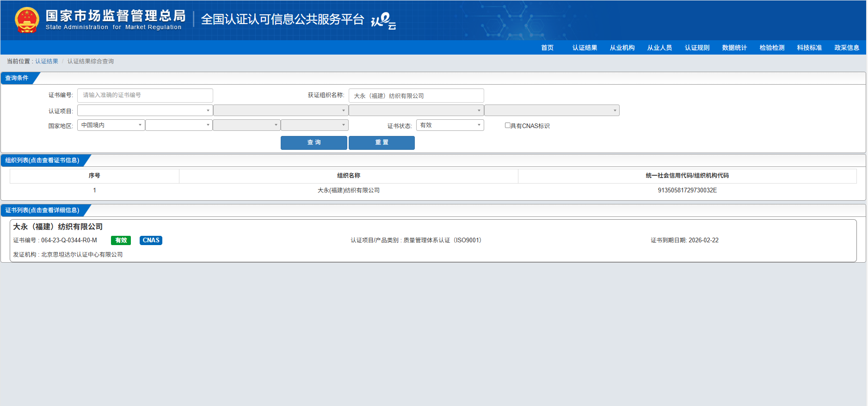Open the third 国家地区 dropdown

[246, 125]
